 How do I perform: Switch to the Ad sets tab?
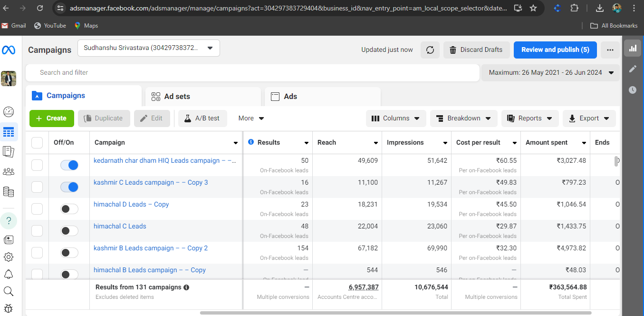pos(202,97)
